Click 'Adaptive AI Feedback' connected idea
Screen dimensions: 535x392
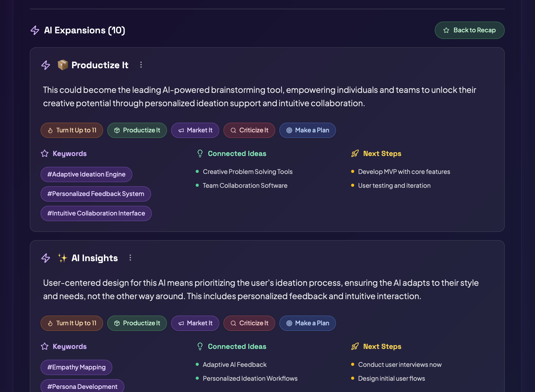point(235,365)
